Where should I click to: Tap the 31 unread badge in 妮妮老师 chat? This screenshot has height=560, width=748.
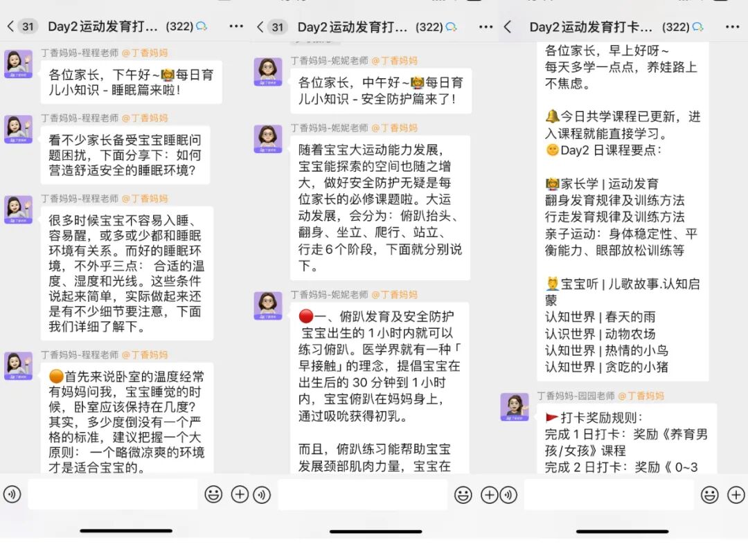tap(277, 27)
